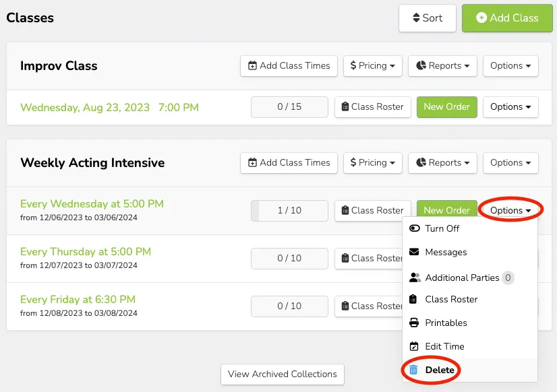Click dollar icon in Weekly Acting Intensive Pricing
Viewport: 557px width, 392px height.
pyautogui.click(x=353, y=162)
